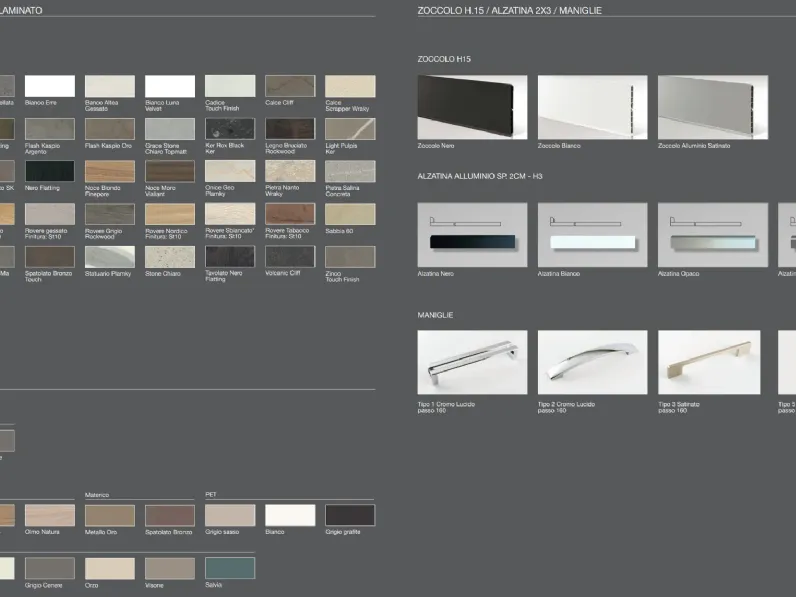The height and width of the screenshot is (597, 796).
Task: Choose the Tavolato Nero Flatting swatch
Action: point(230,257)
